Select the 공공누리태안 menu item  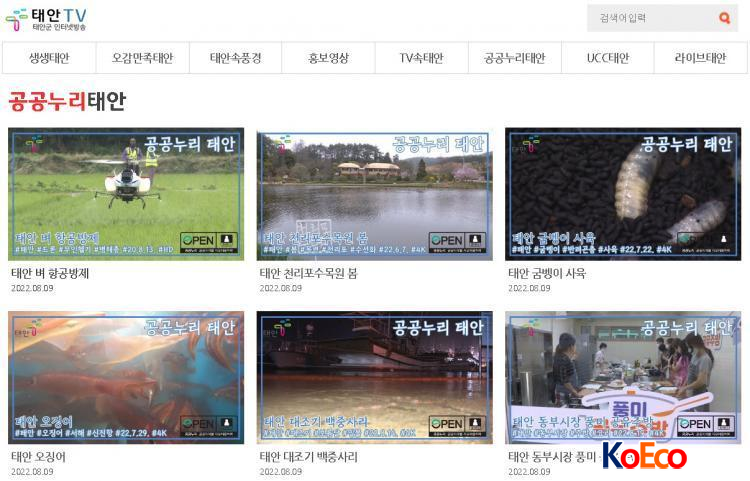coord(514,58)
